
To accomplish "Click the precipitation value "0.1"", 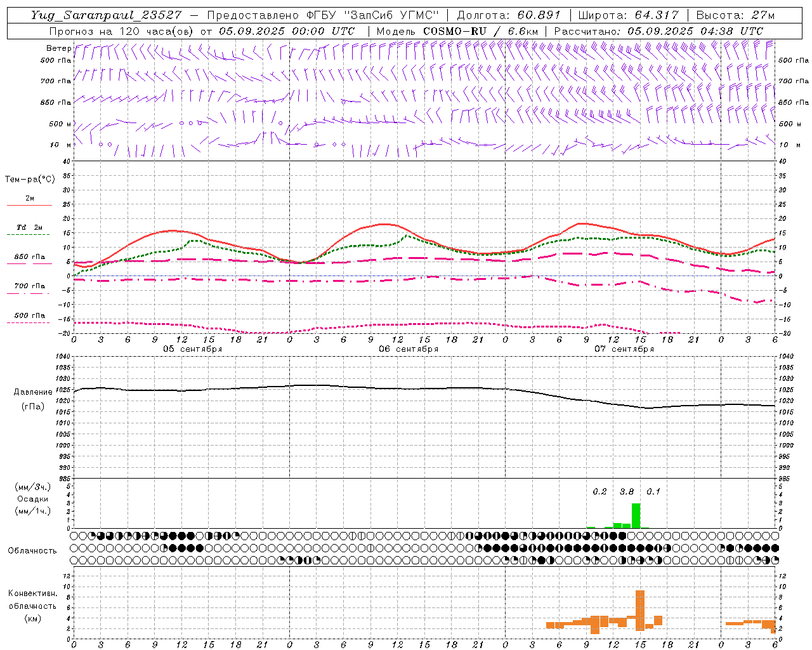I will (x=653, y=492).
